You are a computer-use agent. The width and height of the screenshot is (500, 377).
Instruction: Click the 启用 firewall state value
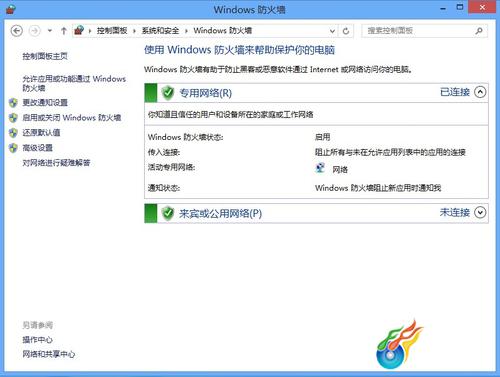click(322, 137)
